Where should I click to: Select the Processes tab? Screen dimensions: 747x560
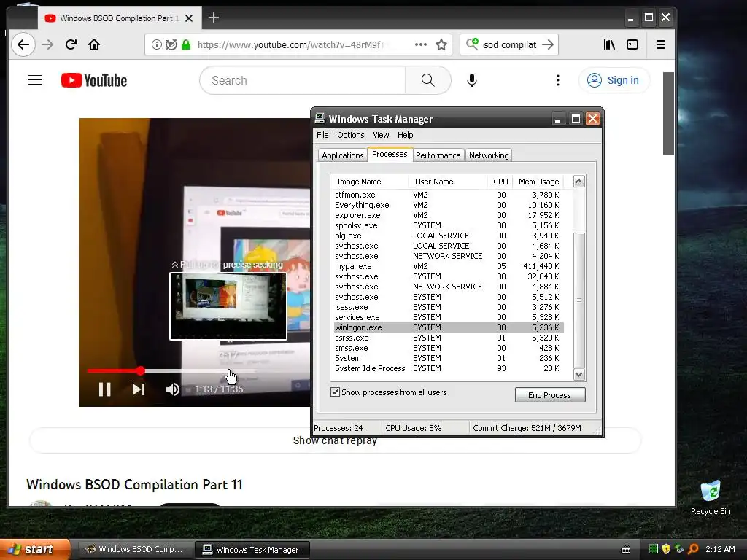tap(390, 155)
